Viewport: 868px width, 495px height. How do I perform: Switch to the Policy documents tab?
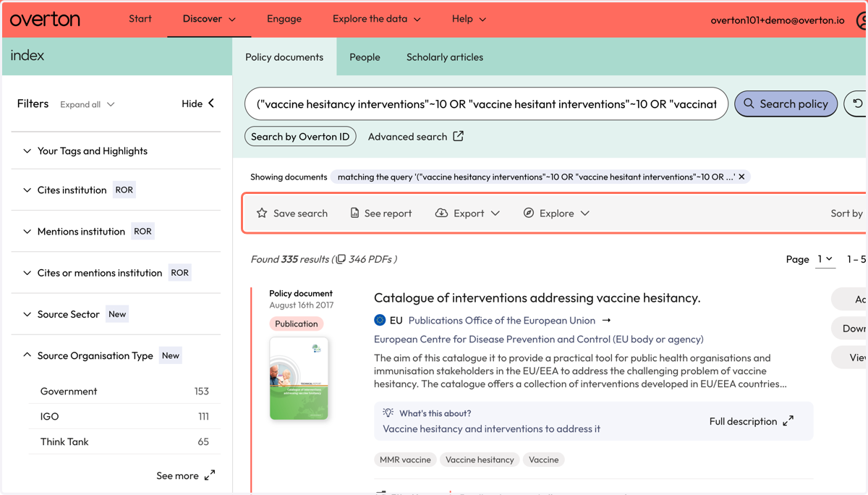[x=284, y=57]
